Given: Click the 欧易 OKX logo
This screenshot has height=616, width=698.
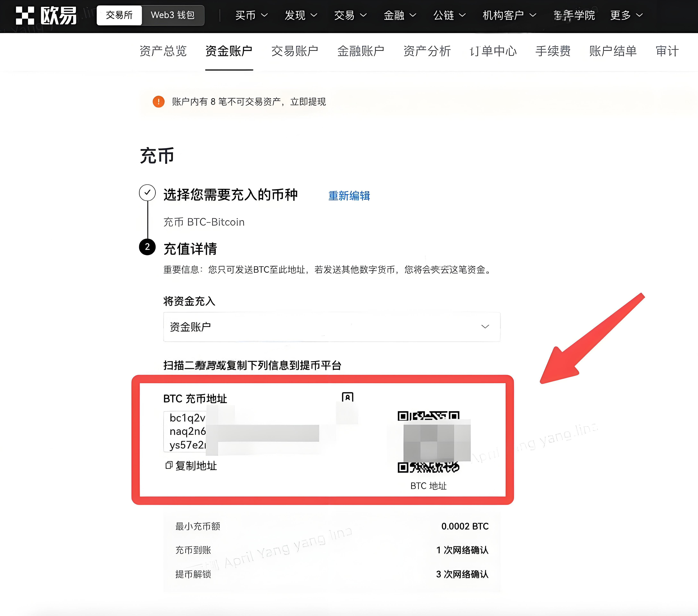Looking at the screenshot, I should point(46,15).
